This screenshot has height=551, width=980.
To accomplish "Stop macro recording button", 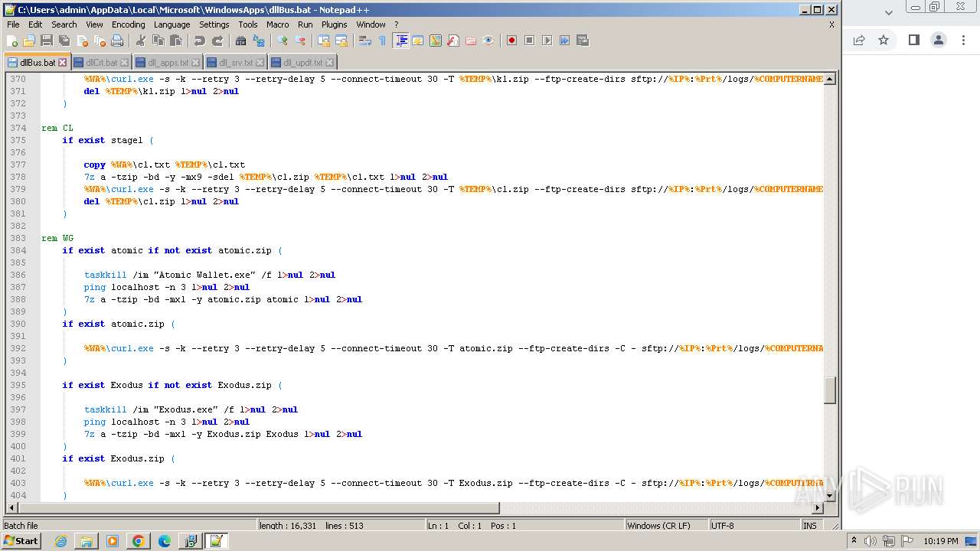I will click(x=529, y=41).
